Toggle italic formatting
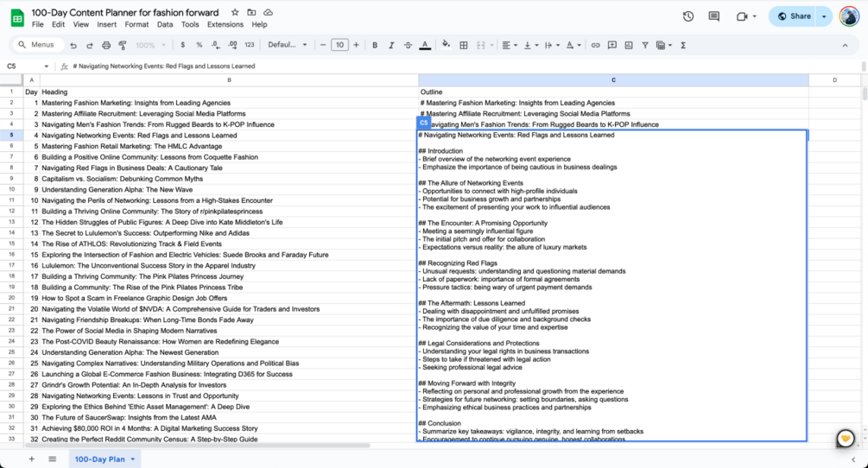 pos(391,46)
